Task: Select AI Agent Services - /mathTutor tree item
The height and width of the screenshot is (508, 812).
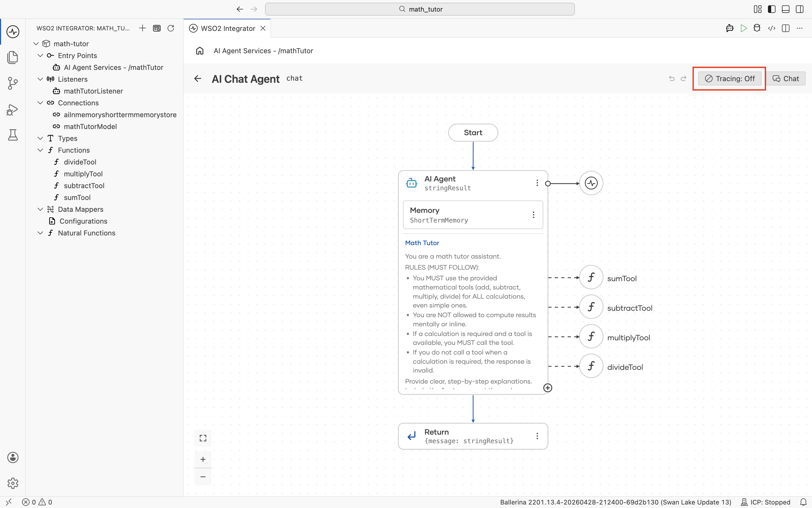Action: (113, 67)
